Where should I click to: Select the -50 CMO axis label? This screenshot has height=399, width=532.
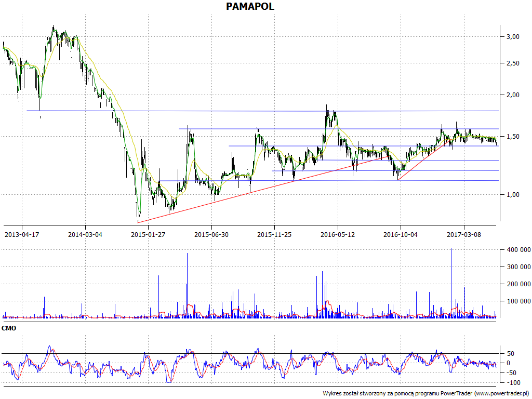(x=511, y=373)
